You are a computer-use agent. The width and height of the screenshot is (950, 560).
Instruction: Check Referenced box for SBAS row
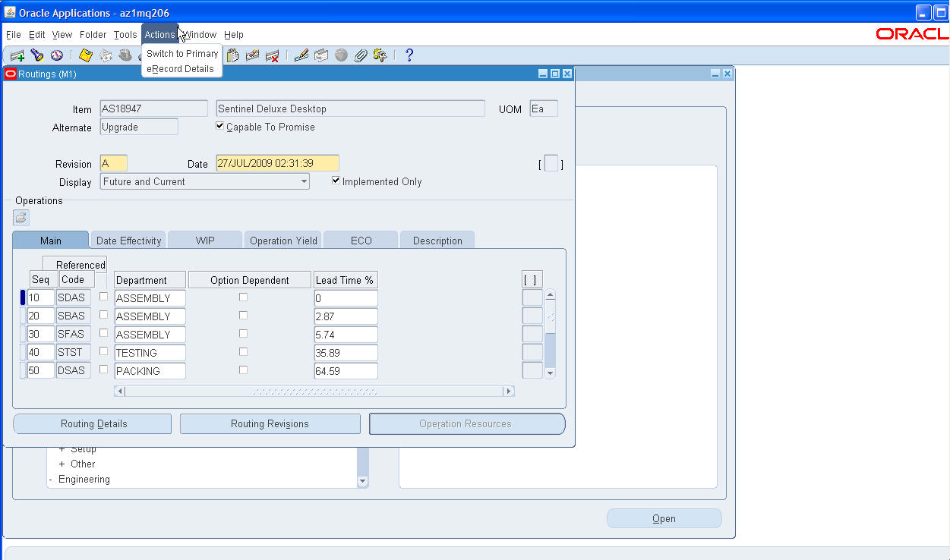(x=104, y=315)
